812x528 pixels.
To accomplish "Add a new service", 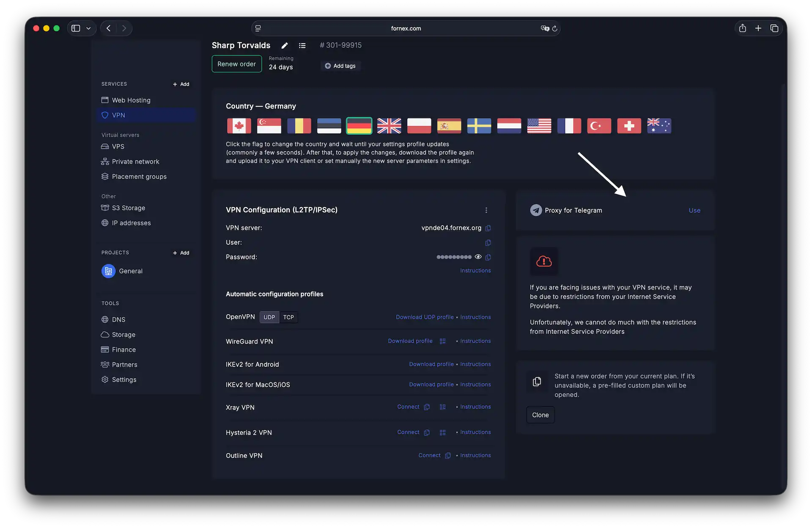I will [x=181, y=84].
